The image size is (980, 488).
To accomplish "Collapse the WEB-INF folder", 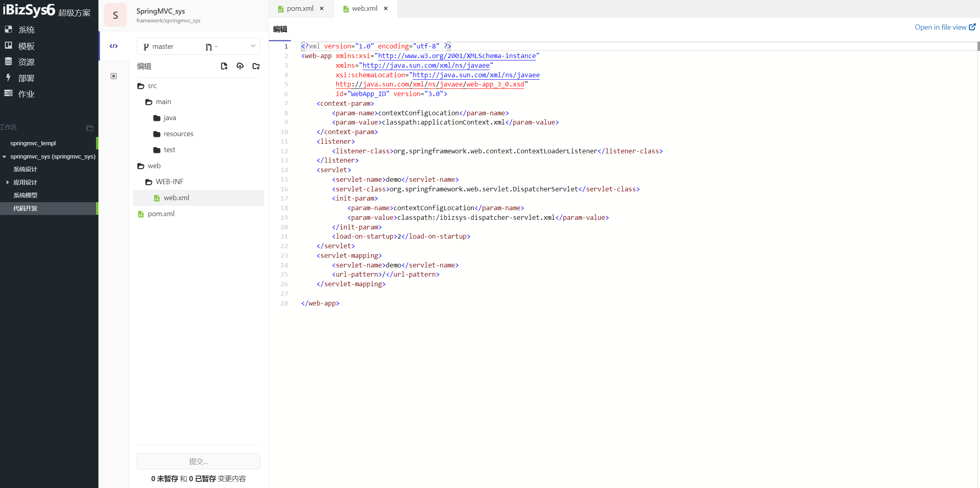I will 148,182.
